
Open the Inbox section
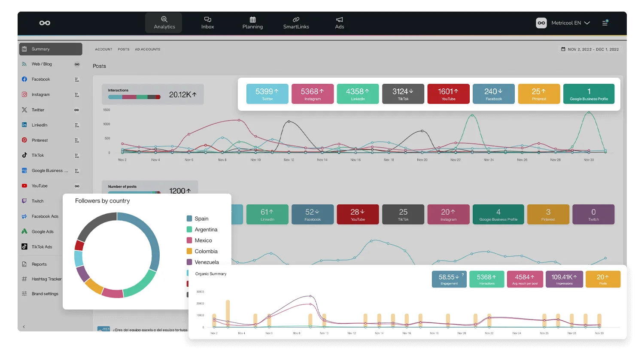[x=207, y=23]
